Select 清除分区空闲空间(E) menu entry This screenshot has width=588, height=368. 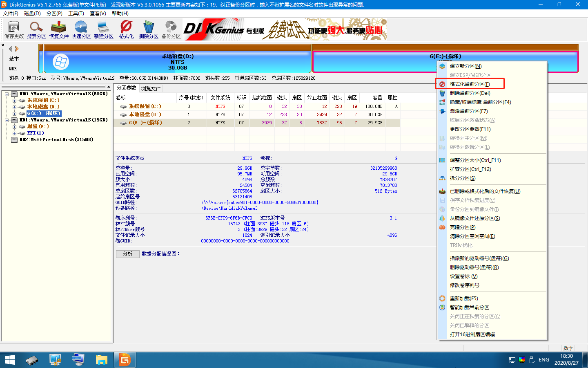[x=492, y=236]
